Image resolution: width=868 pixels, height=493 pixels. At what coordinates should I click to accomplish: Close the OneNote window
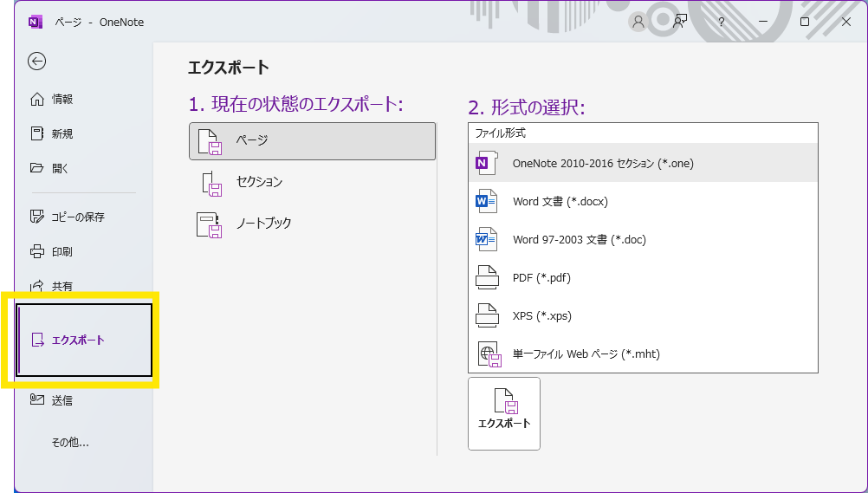(845, 22)
